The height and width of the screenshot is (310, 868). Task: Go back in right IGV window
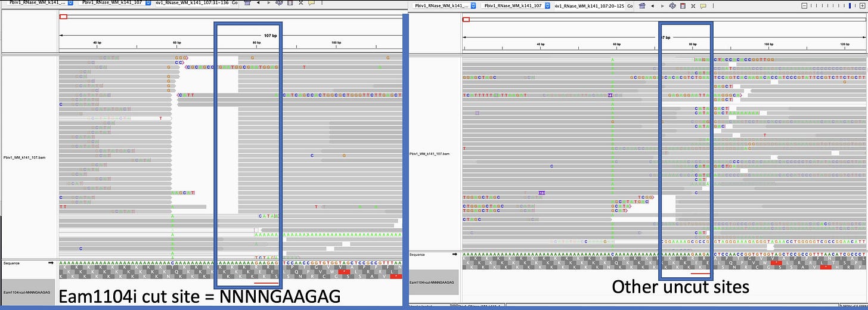coord(653,5)
